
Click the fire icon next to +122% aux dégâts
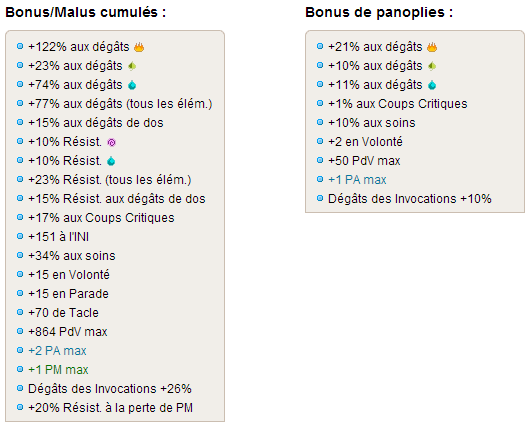139,47
